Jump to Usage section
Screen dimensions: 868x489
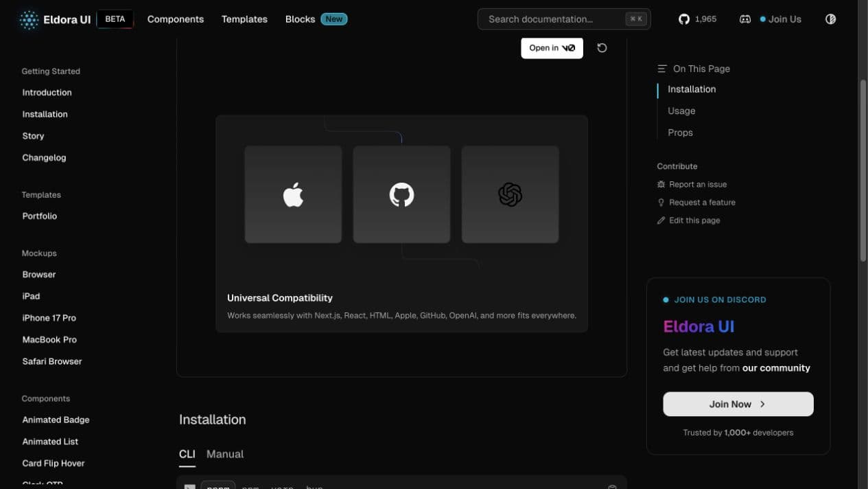[681, 111]
